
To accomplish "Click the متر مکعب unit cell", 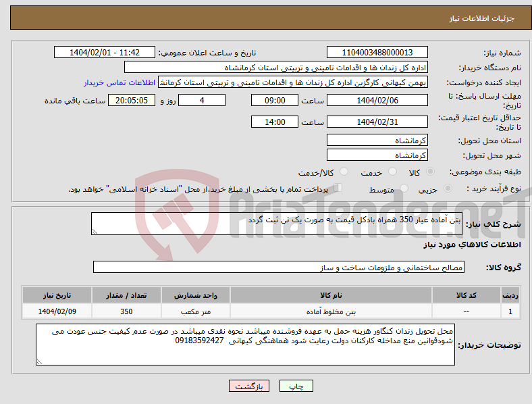I will pos(196,311).
